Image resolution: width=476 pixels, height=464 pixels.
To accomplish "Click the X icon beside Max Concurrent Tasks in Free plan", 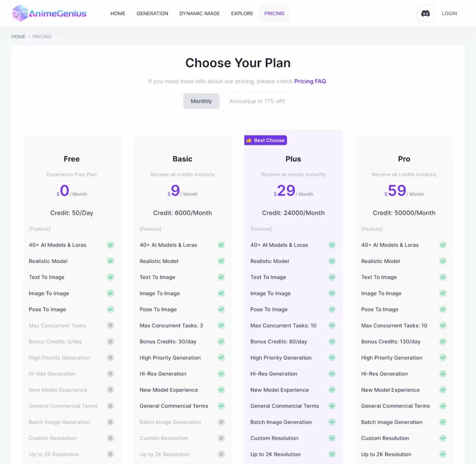I will (x=111, y=326).
